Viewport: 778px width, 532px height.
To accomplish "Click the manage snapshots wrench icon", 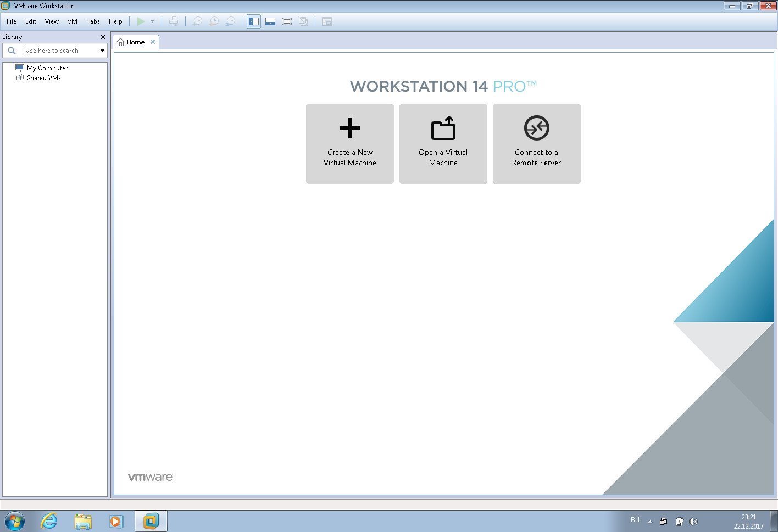I will pos(231,21).
